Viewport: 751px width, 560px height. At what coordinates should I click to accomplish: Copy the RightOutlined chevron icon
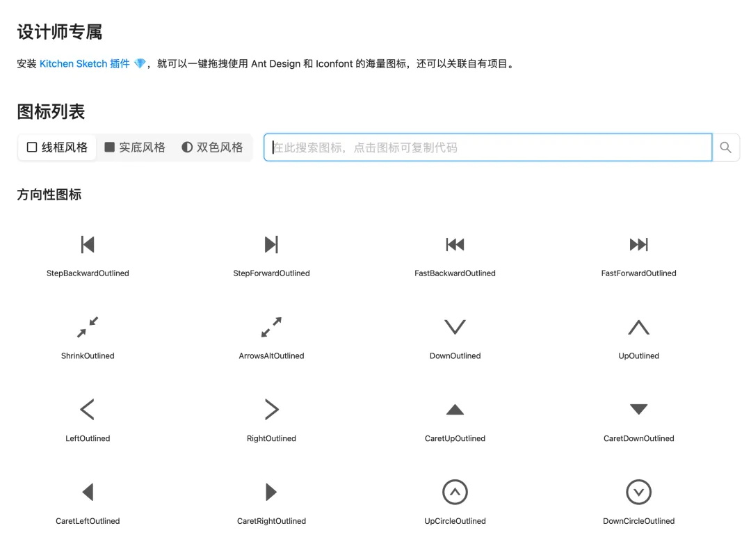point(272,409)
